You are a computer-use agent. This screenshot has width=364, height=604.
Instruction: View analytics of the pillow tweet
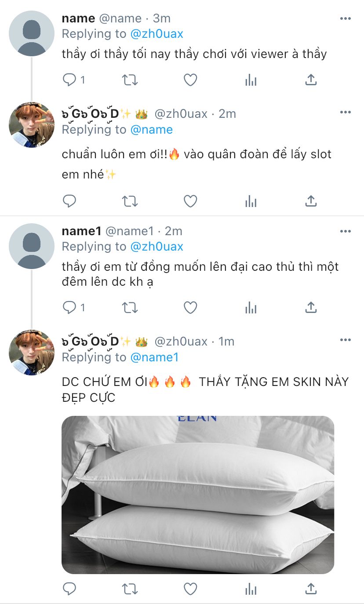tap(251, 588)
